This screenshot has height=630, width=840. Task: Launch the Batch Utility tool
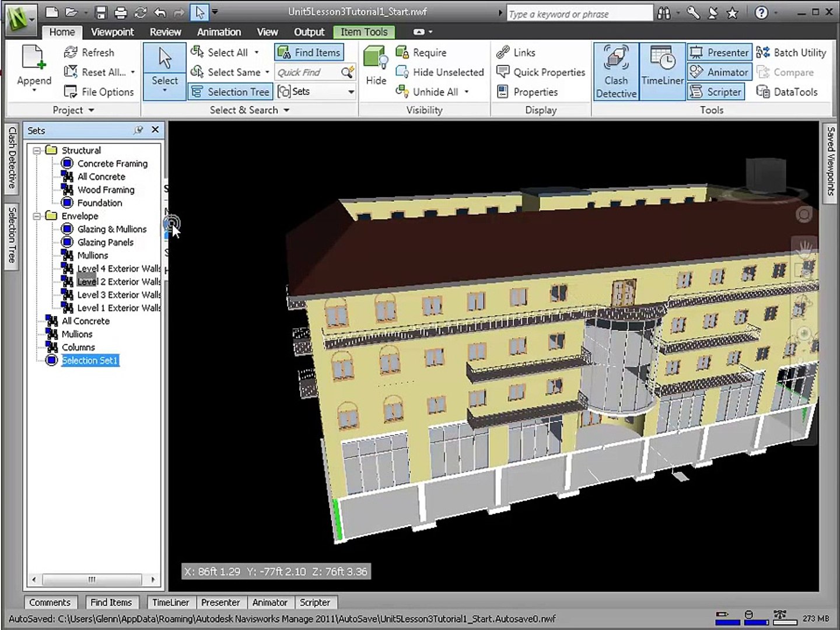[x=792, y=52]
